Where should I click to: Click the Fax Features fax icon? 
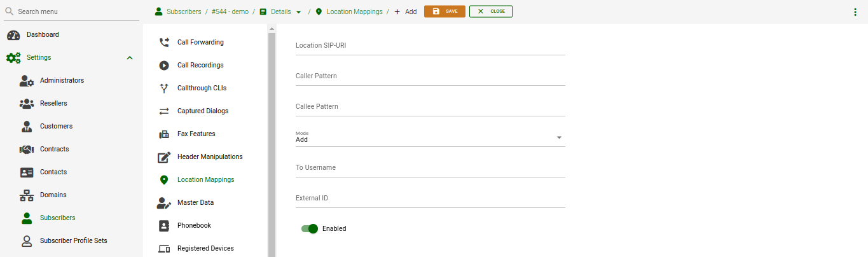click(x=164, y=134)
